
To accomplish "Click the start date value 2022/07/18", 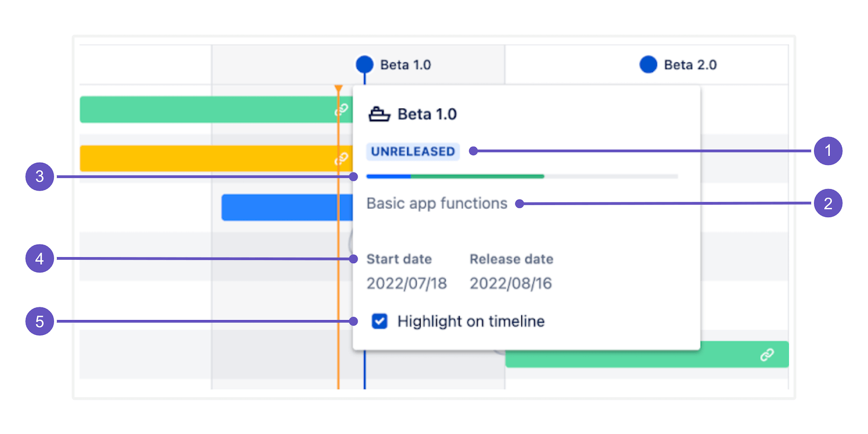I will (406, 283).
